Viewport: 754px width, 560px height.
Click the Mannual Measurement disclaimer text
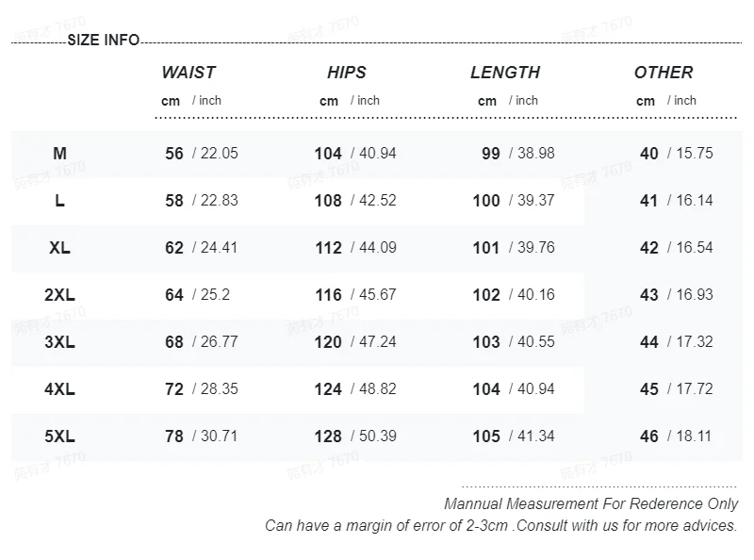[x=591, y=504]
